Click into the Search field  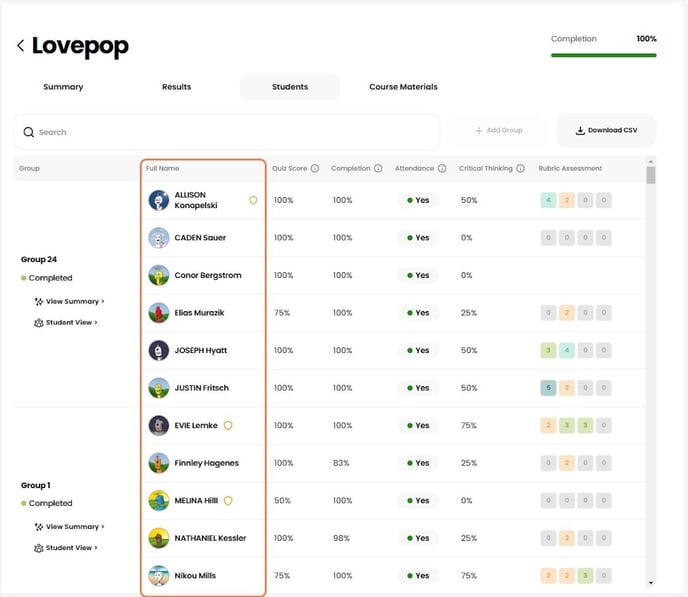(230, 132)
